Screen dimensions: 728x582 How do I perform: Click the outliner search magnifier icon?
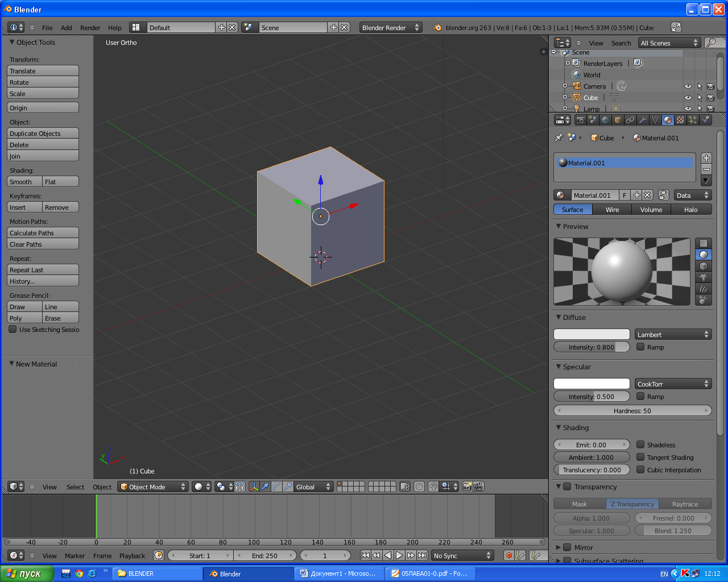coord(710,43)
